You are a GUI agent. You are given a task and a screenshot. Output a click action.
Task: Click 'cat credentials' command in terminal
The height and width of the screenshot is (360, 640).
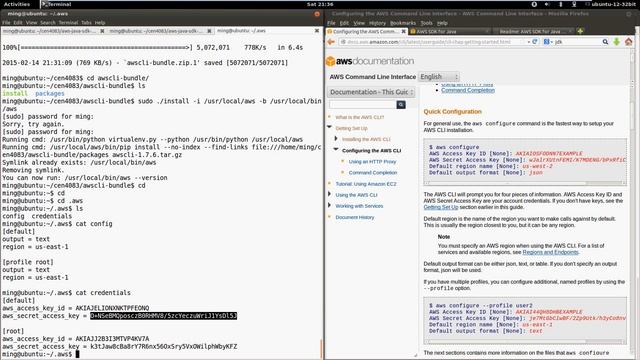pos(103,293)
